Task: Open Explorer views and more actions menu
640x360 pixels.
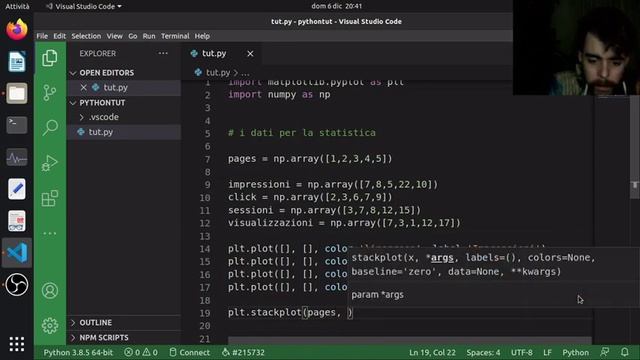Action: [x=163, y=53]
